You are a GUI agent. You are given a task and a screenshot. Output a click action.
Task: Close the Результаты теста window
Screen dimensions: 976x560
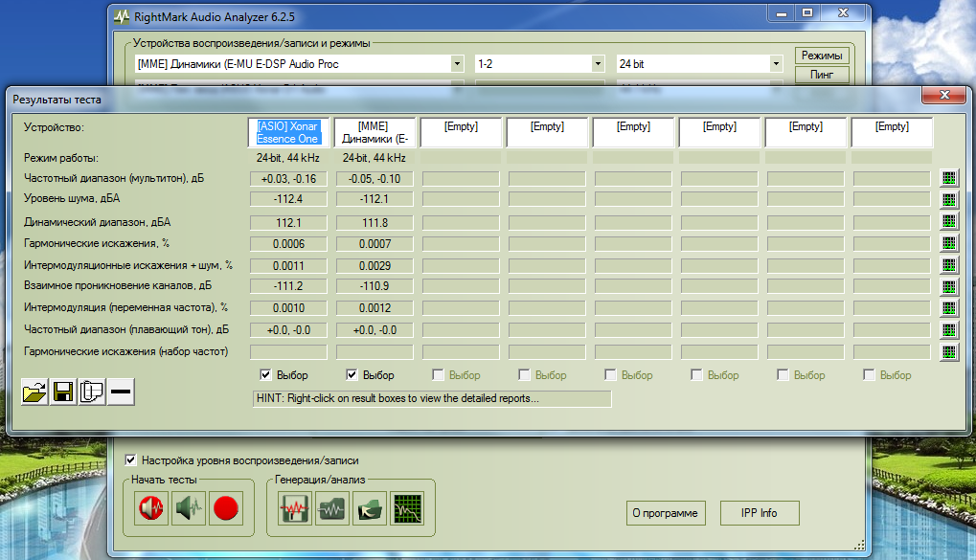click(944, 95)
